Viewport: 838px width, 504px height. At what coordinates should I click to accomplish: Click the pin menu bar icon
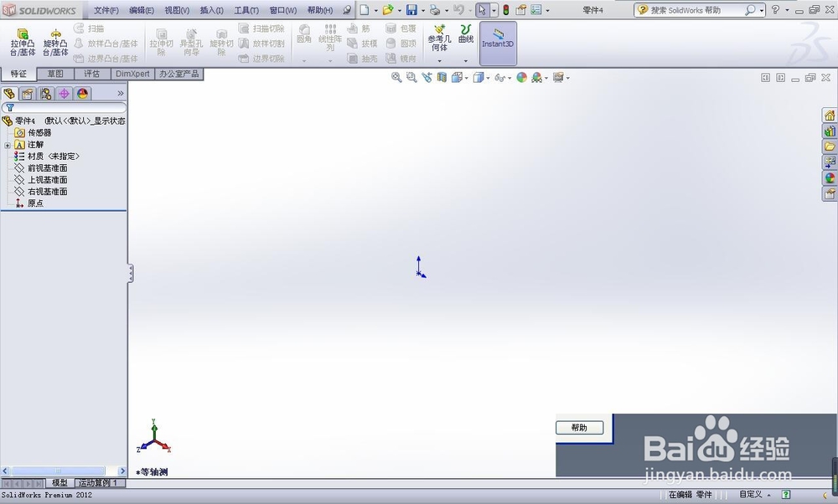click(347, 10)
